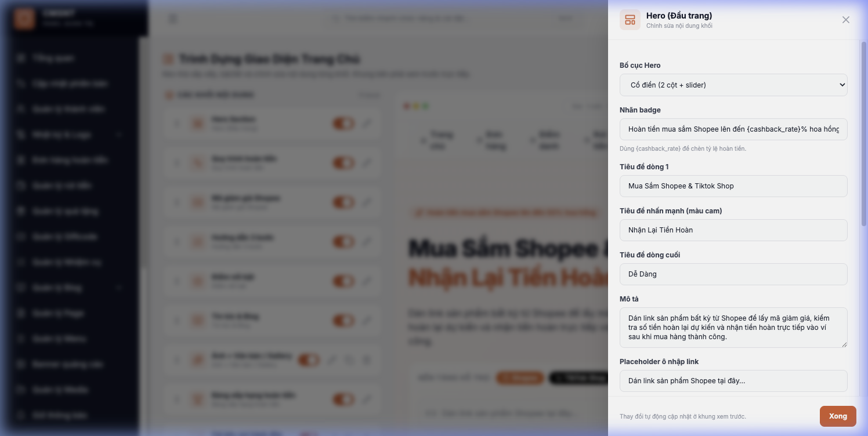Click 'Tiêu đề nhấn mạnh (màu cam)' label
The image size is (868, 436).
671,211
